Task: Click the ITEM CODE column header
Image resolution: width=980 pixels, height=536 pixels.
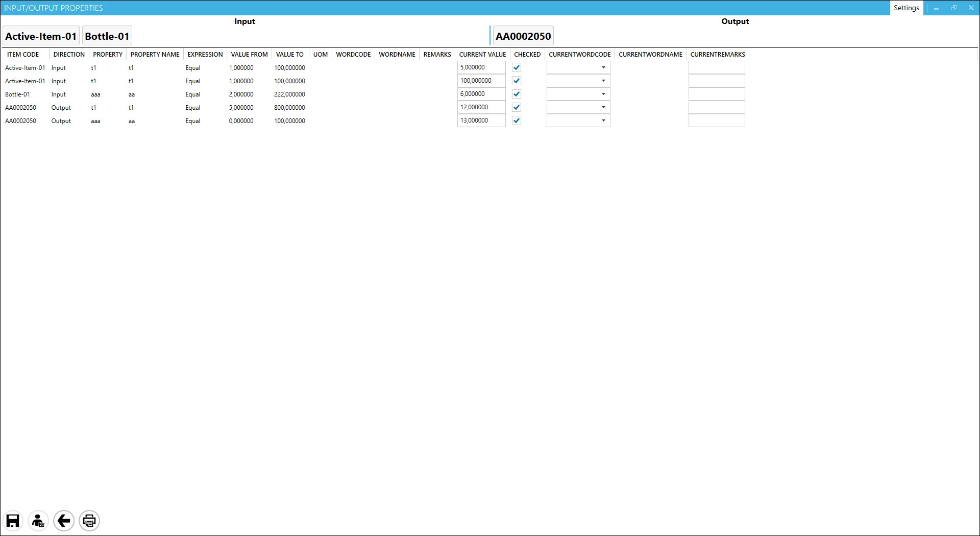Action: [23, 54]
